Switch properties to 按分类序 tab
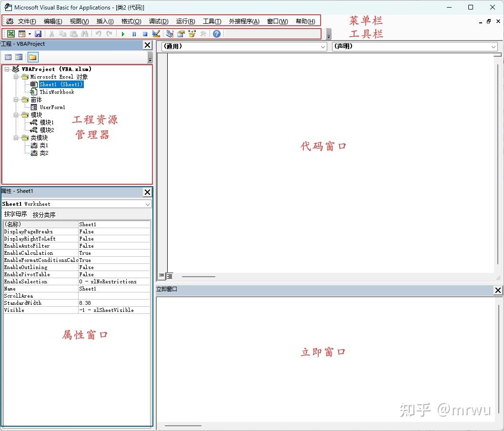504x431 pixels. 44,214
